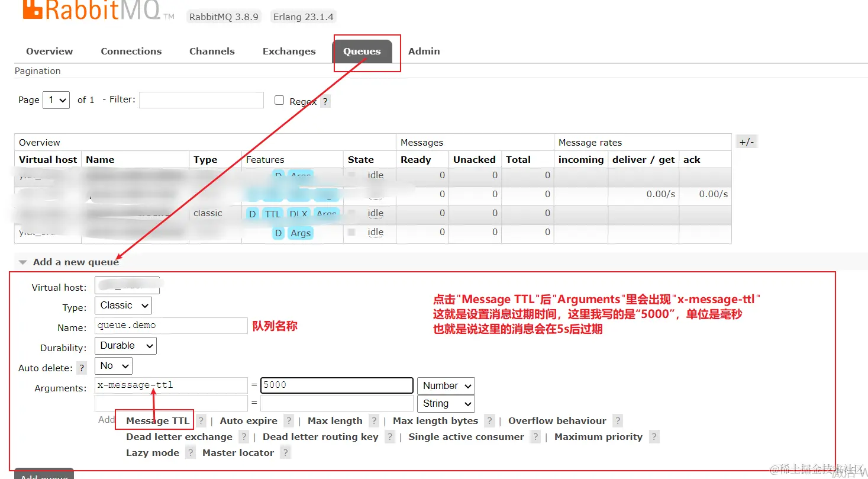Screen dimensions: 868x479
Task: Enable the Regex checkbox
Action: 279,100
